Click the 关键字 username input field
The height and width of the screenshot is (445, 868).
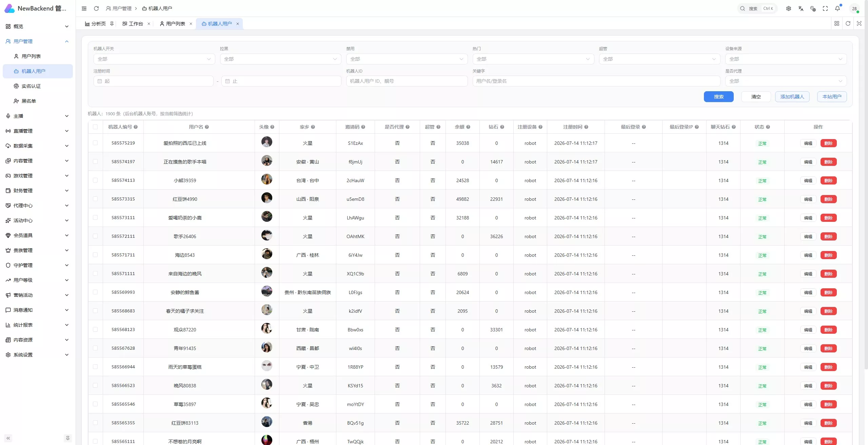(596, 81)
